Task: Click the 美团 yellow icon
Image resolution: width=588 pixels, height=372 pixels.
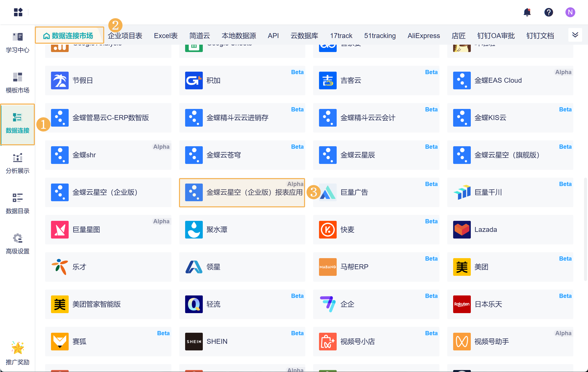Action: pyautogui.click(x=462, y=267)
